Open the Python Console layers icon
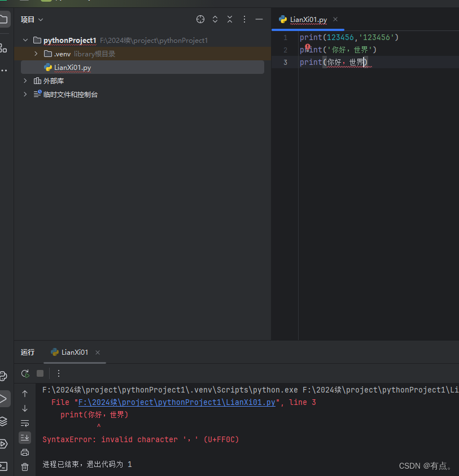This screenshot has width=459, height=476. coord(3,421)
